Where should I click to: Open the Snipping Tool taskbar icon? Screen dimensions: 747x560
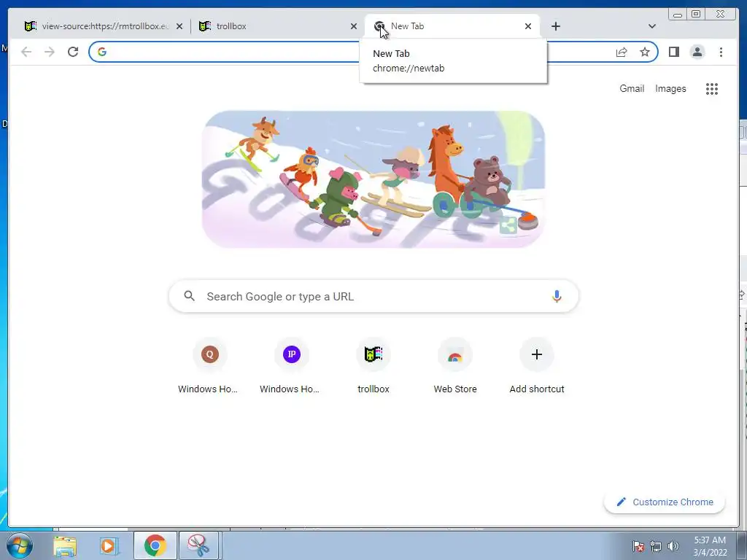[x=198, y=545]
